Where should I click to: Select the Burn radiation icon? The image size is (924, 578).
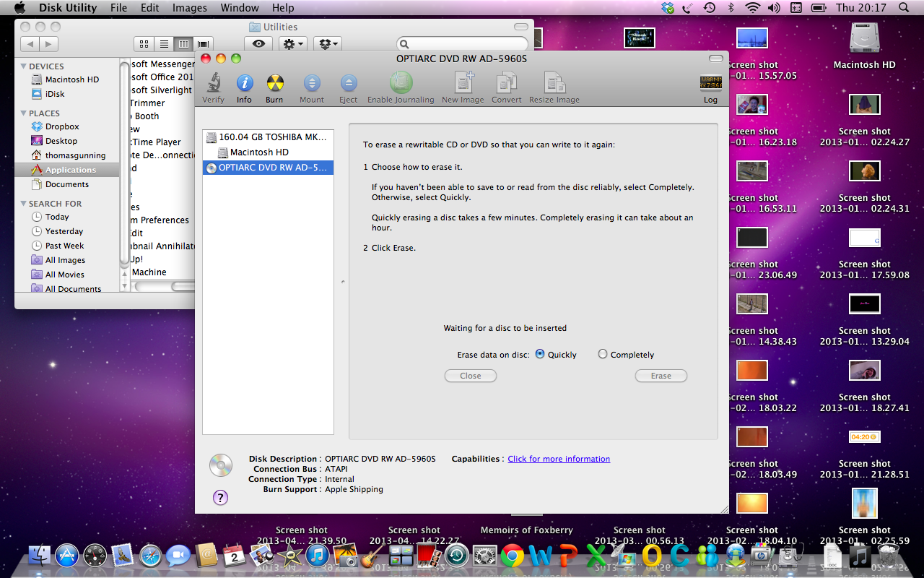point(274,82)
